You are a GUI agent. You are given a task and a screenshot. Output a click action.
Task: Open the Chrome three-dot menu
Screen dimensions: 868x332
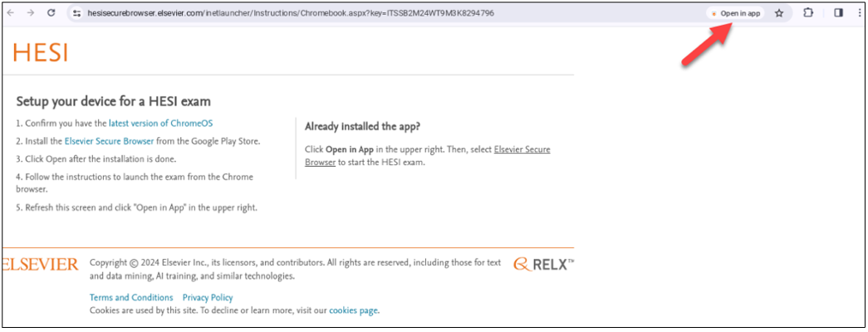pyautogui.click(x=859, y=13)
